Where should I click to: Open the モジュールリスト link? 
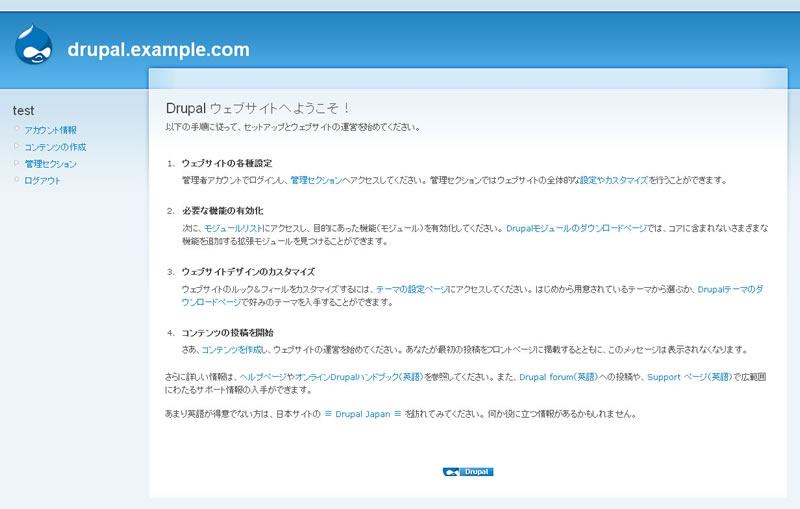(233, 228)
